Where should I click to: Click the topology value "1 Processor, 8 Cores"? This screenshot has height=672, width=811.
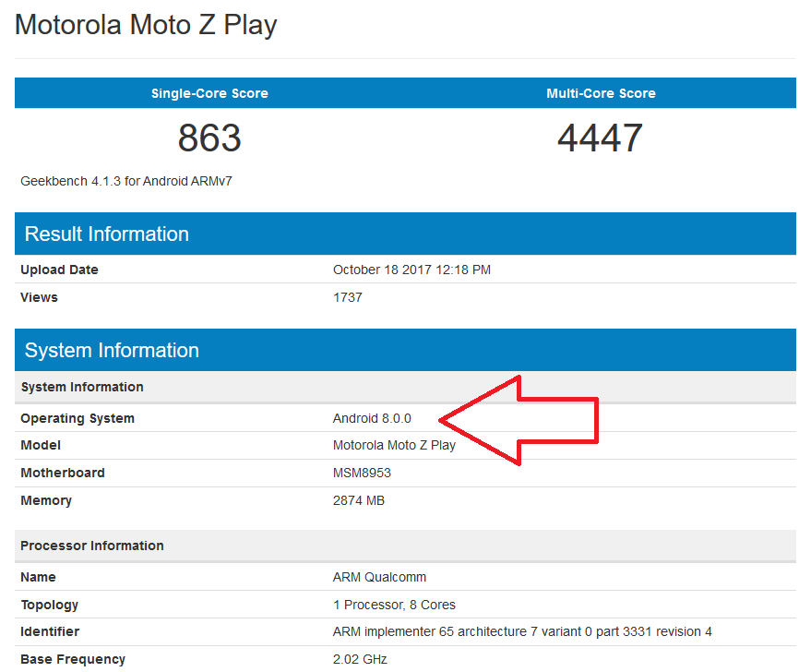click(394, 605)
